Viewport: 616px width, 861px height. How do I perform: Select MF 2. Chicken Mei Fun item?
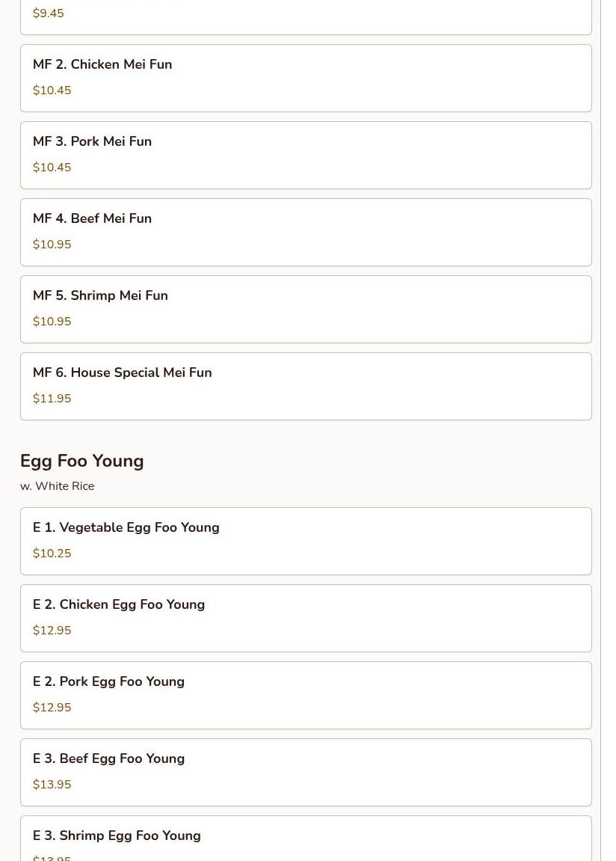click(x=306, y=78)
